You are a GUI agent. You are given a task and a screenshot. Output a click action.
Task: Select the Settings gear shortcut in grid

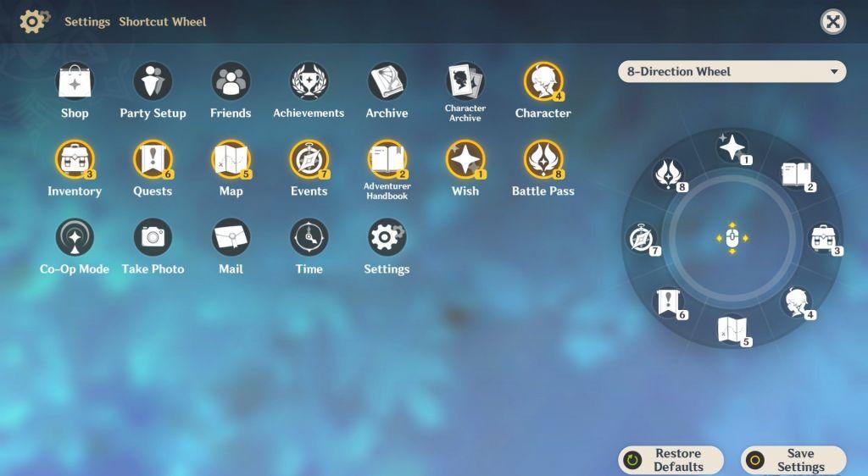387,238
